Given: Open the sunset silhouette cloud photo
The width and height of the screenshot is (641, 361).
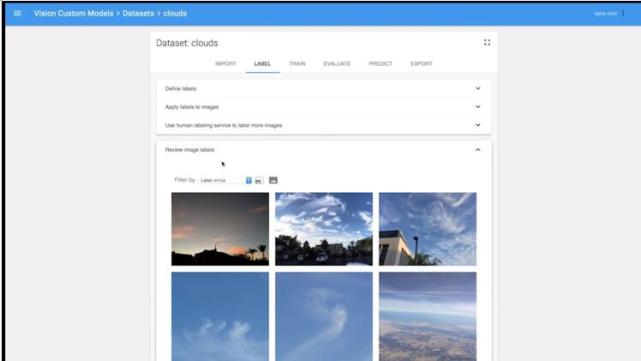Looking at the screenshot, I should click(x=220, y=229).
